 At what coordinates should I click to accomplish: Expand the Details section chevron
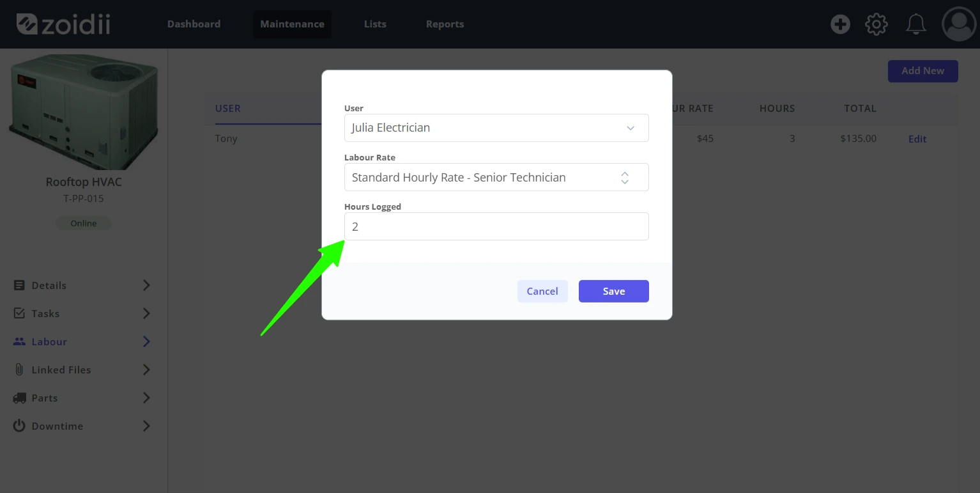coord(146,285)
